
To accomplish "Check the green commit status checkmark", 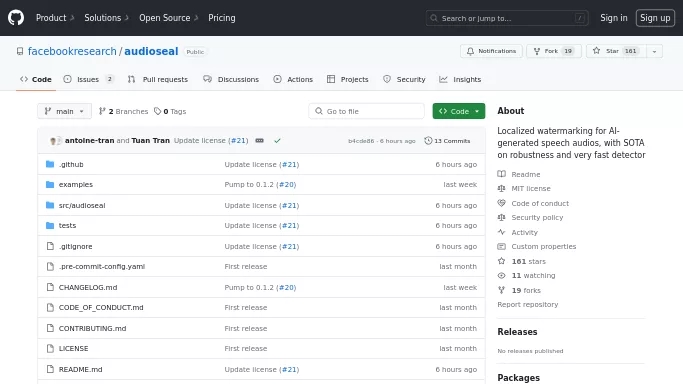I will (x=277, y=141).
